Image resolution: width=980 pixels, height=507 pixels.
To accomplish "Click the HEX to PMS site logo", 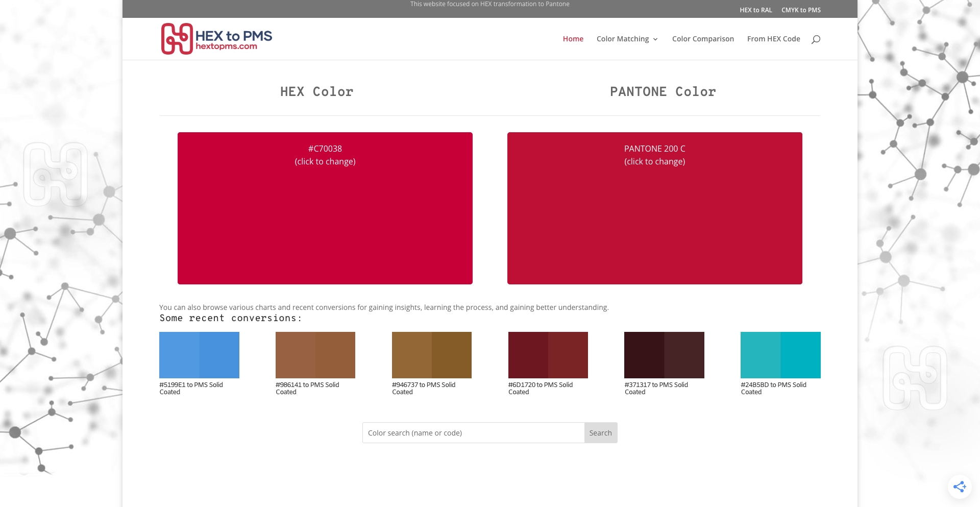I will pos(216,39).
